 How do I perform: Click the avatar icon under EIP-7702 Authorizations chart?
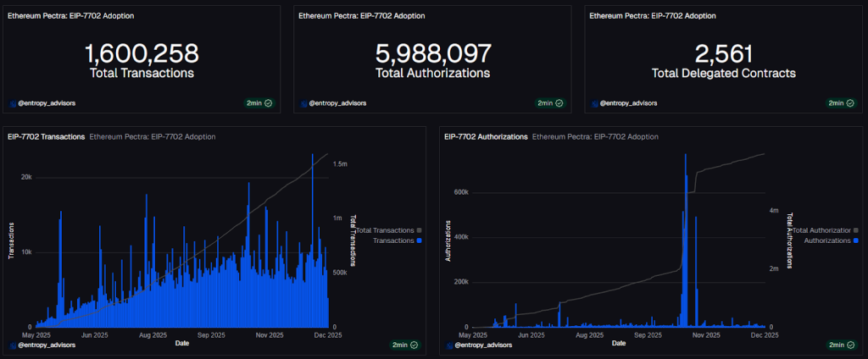click(x=448, y=345)
